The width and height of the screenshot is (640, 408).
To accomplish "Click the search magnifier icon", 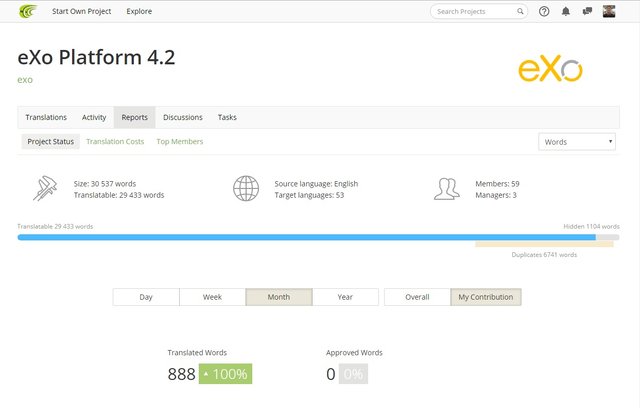I will (x=520, y=11).
